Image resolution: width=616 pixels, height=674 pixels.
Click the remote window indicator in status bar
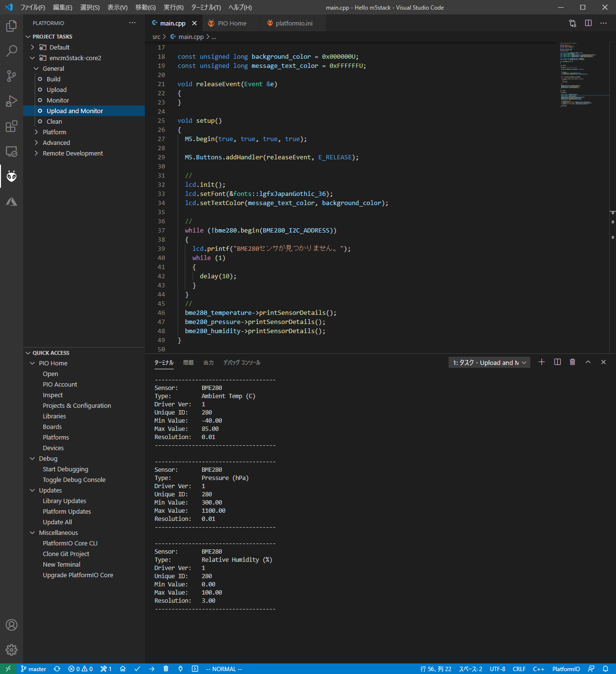pyautogui.click(x=8, y=669)
